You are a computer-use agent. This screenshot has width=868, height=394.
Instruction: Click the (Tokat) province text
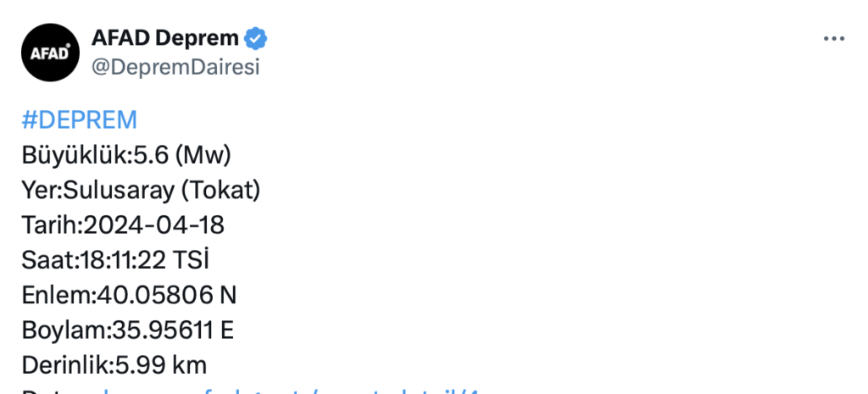click(220, 191)
